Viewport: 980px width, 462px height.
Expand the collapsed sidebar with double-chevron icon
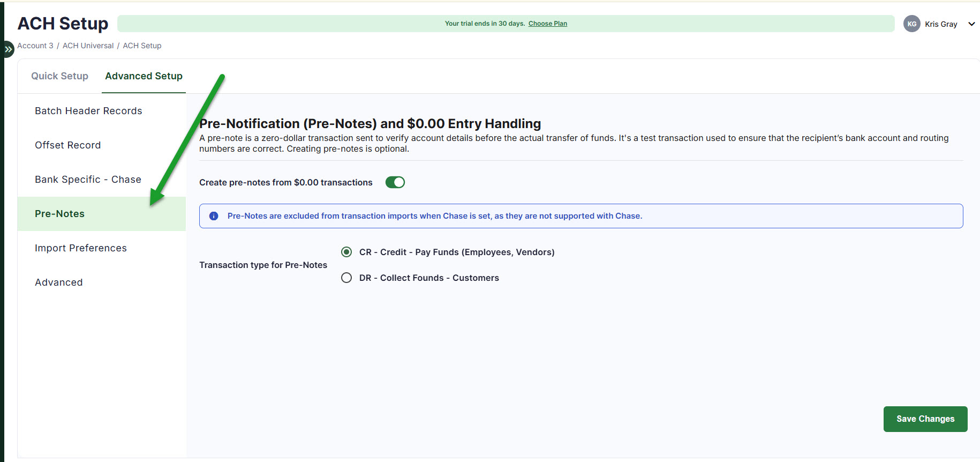8,49
